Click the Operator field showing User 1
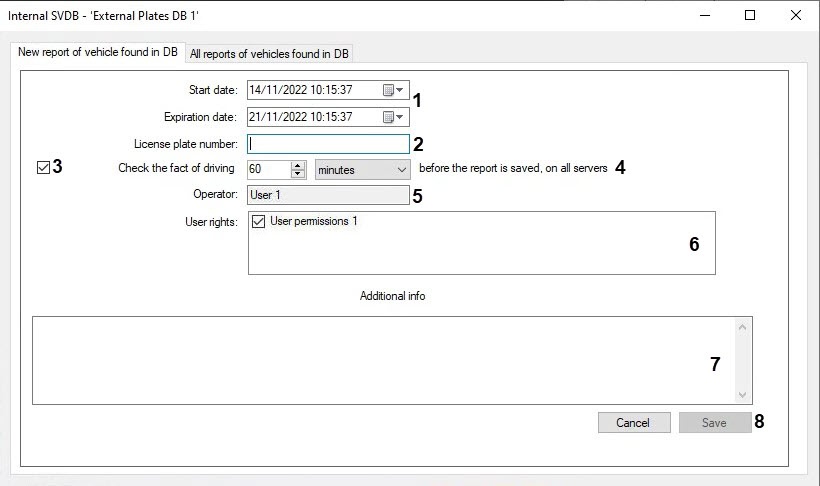The height and width of the screenshot is (486, 820). (x=328, y=195)
